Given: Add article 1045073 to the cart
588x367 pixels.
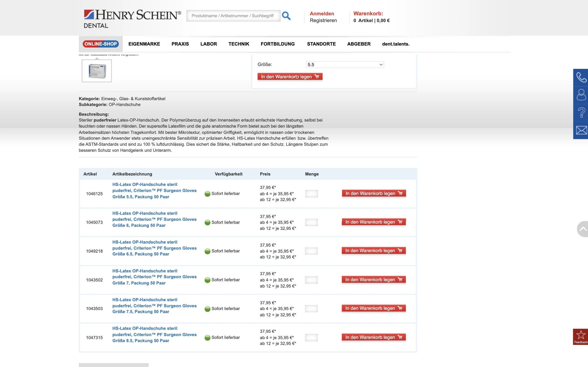Looking at the screenshot, I should 374,222.
